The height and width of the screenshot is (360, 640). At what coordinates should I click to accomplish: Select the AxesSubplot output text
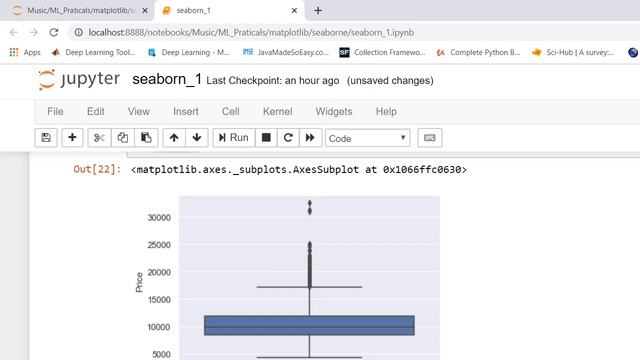[299, 169]
